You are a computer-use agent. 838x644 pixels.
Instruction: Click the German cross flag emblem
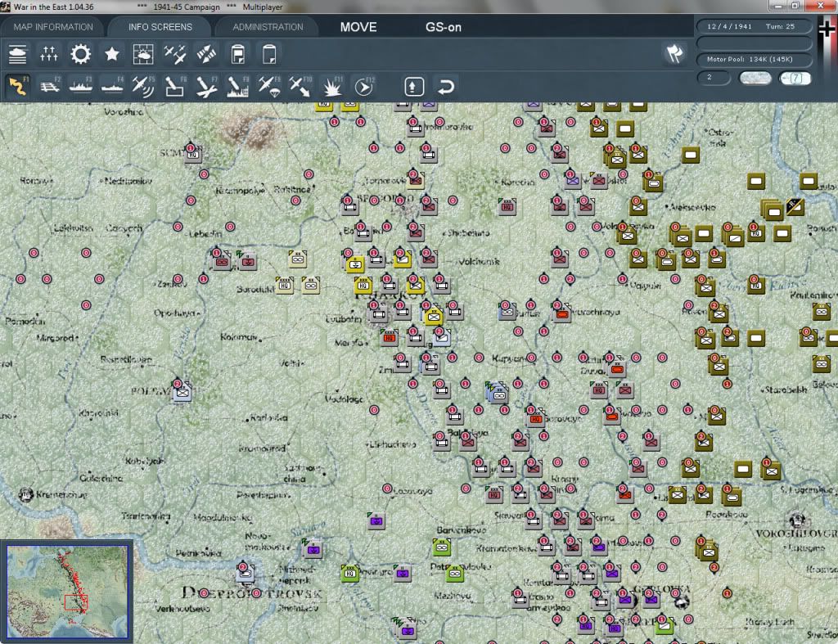pos(828,29)
